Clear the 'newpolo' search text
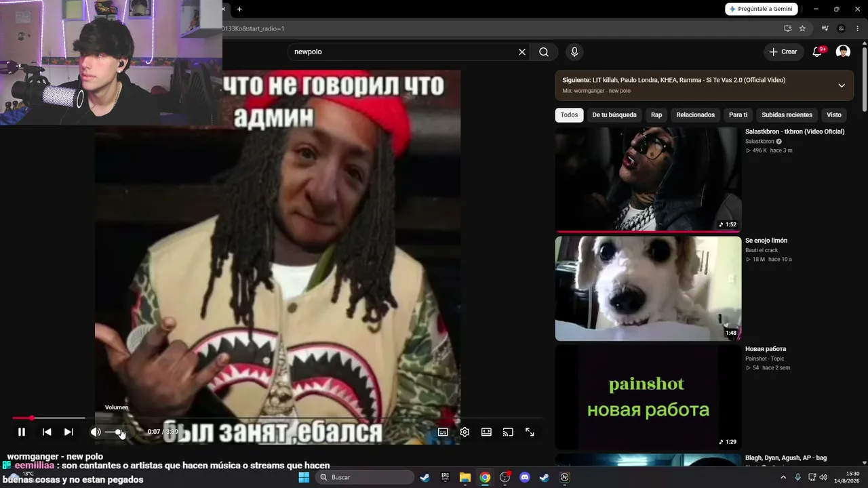This screenshot has width=868, height=488. pos(522,52)
